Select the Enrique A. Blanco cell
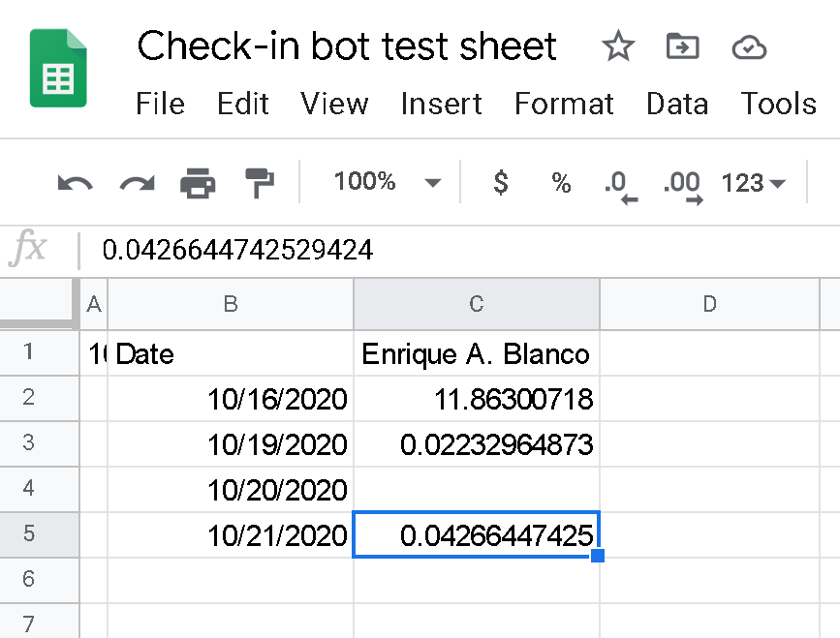840x638 pixels. point(477,353)
